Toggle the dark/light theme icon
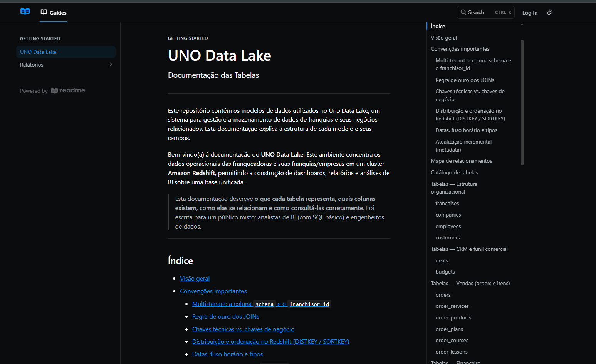Image resolution: width=596 pixels, height=364 pixels. (x=550, y=12)
